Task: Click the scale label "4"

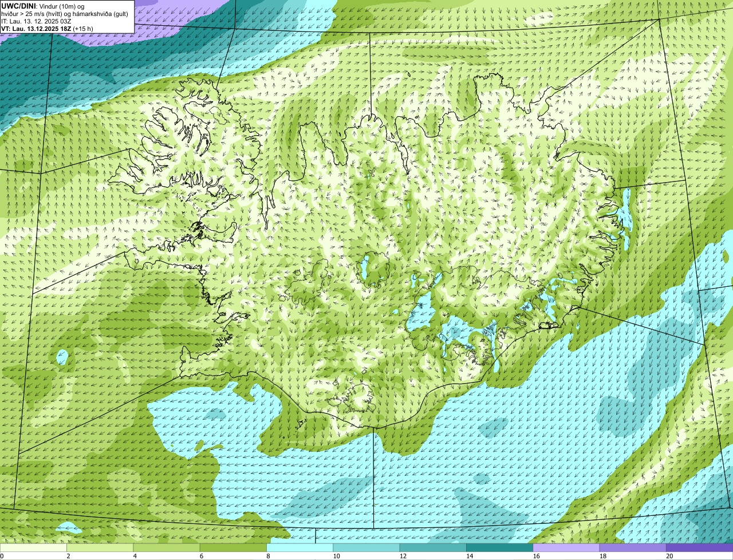Action: pyautogui.click(x=135, y=556)
